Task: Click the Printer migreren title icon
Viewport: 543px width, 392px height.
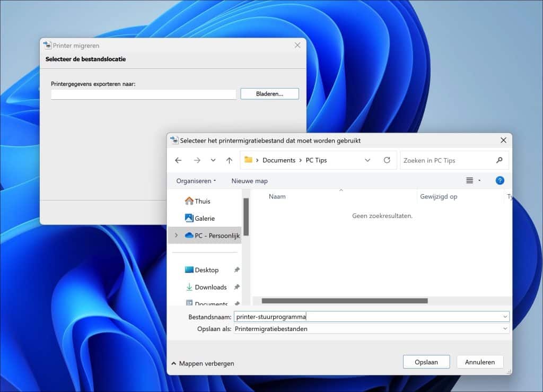Action: click(47, 45)
